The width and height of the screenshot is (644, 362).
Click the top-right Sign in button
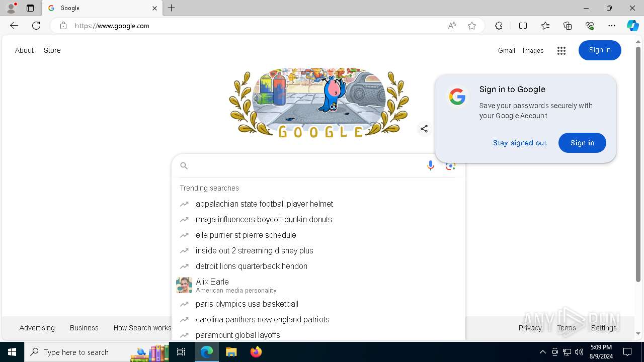[600, 50]
